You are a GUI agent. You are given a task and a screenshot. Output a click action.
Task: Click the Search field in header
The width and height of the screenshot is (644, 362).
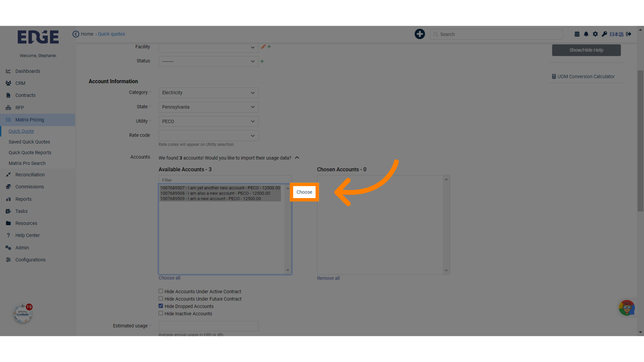(496, 34)
